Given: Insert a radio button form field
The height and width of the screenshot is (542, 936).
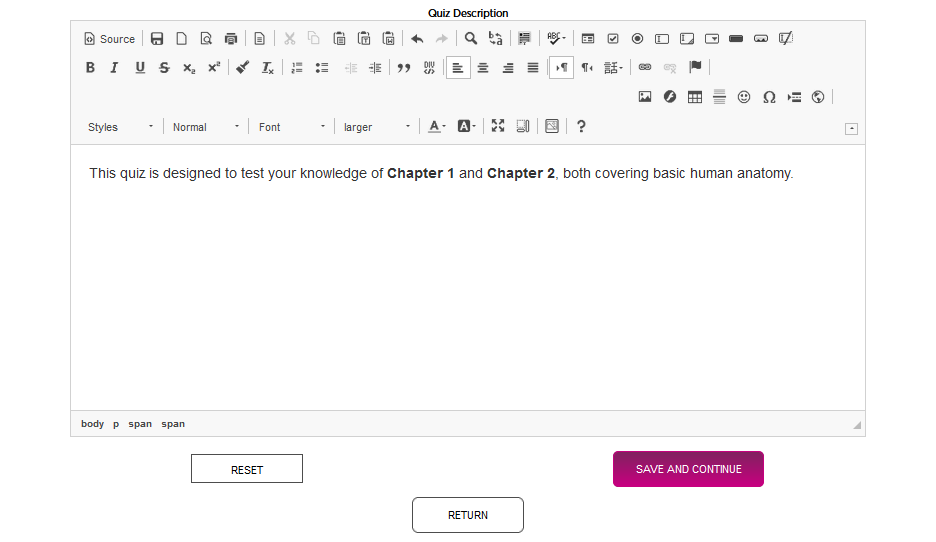Looking at the screenshot, I should [x=638, y=39].
